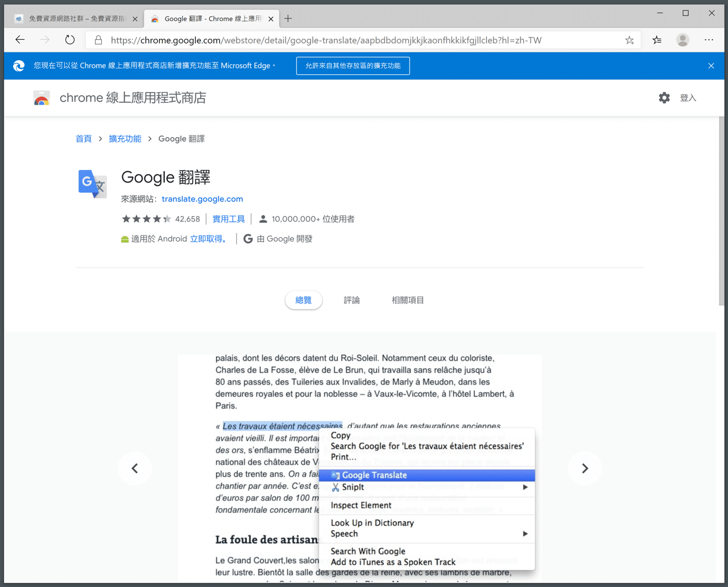
Task: Reload the page with refresh icon
Action: [x=69, y=40]
